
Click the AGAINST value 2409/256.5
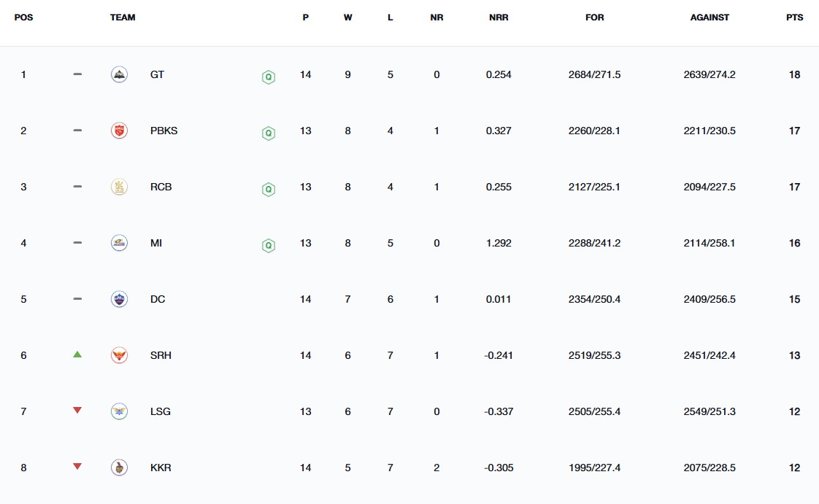pyautogui.click(x=710, y=299)
